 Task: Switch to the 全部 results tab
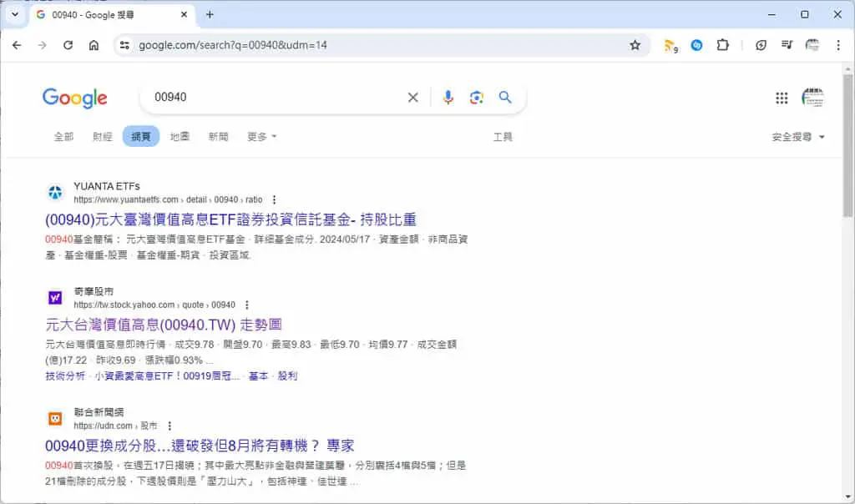tap(63, 136)
